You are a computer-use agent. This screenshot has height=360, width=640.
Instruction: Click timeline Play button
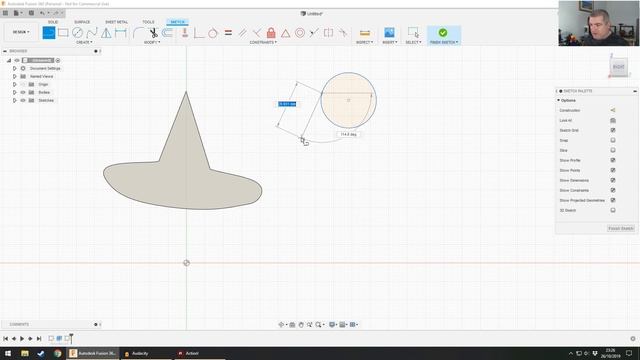tap(22, 338)
